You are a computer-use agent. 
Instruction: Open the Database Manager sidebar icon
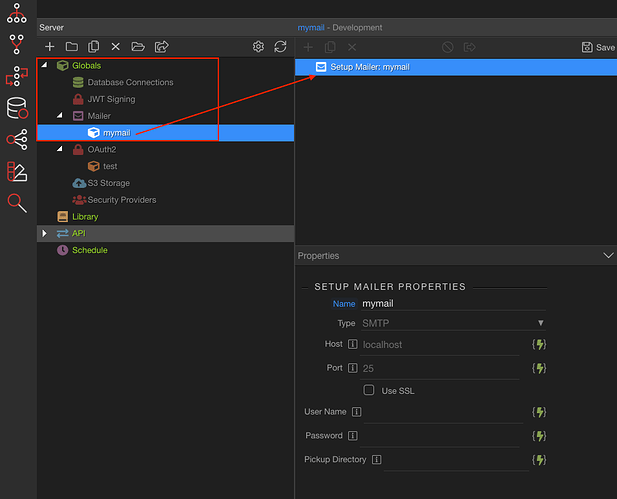tap(17, 108)
